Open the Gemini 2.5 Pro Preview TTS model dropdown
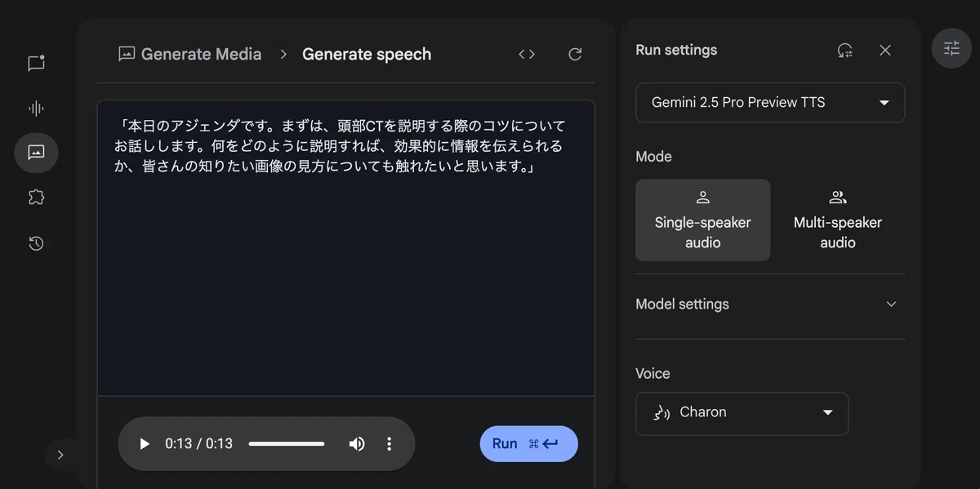 pyautogui.click(x=770, y=103)
